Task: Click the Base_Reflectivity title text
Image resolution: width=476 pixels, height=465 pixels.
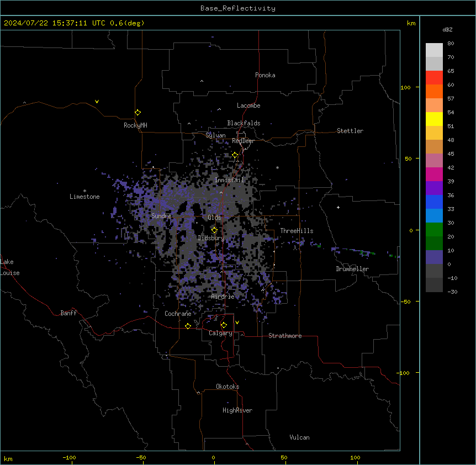Action: [x=238, y=8]
